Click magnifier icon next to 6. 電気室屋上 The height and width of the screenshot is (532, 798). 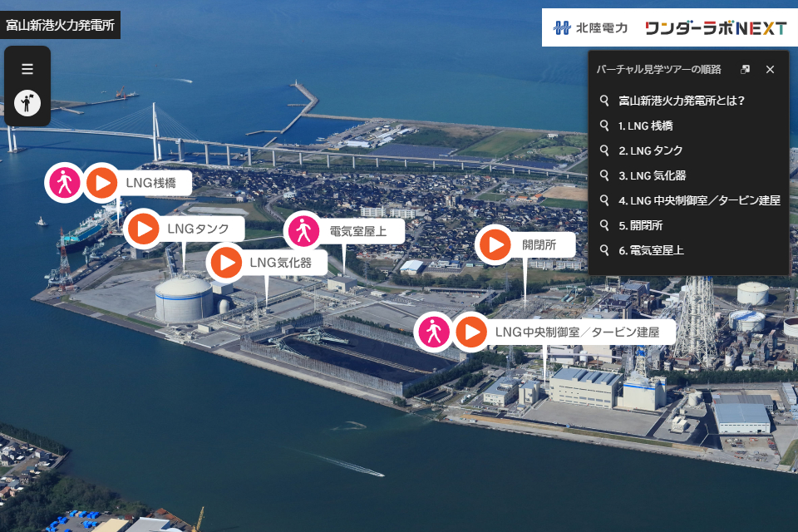click(x=605, y=250)
